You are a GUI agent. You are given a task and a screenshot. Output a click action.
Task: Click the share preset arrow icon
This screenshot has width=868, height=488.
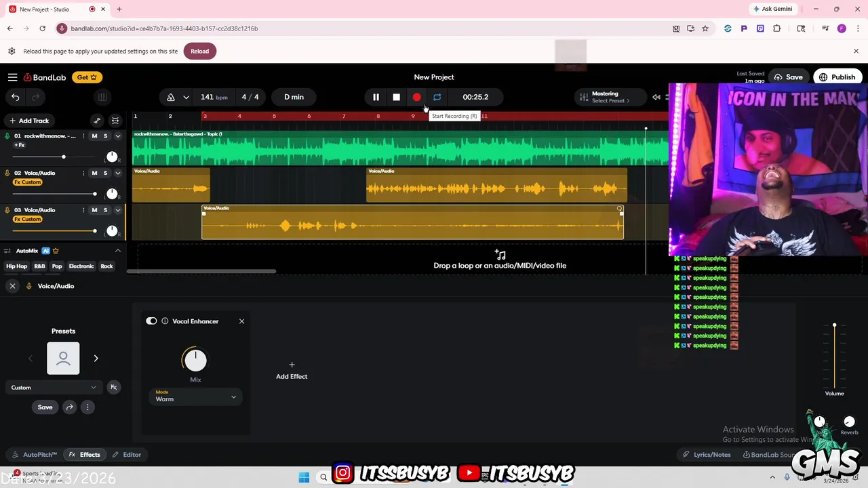click(69, 407)
